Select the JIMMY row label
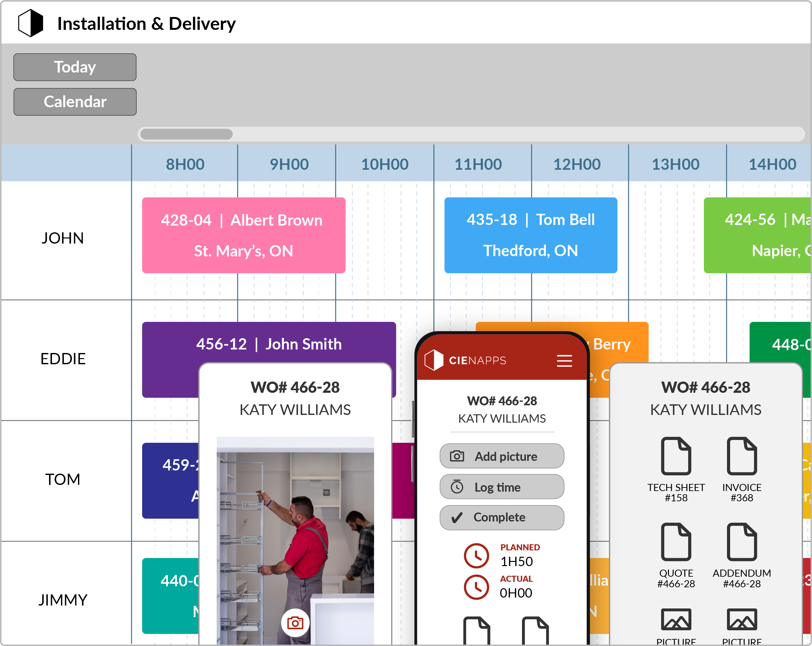812x646 pixels. 63,600
